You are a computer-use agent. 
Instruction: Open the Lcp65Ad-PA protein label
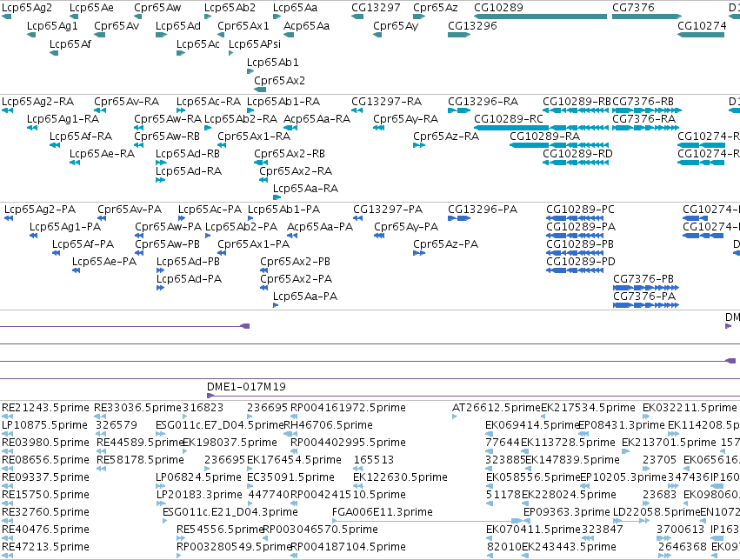pyautogui.click(x=190, y=279)
